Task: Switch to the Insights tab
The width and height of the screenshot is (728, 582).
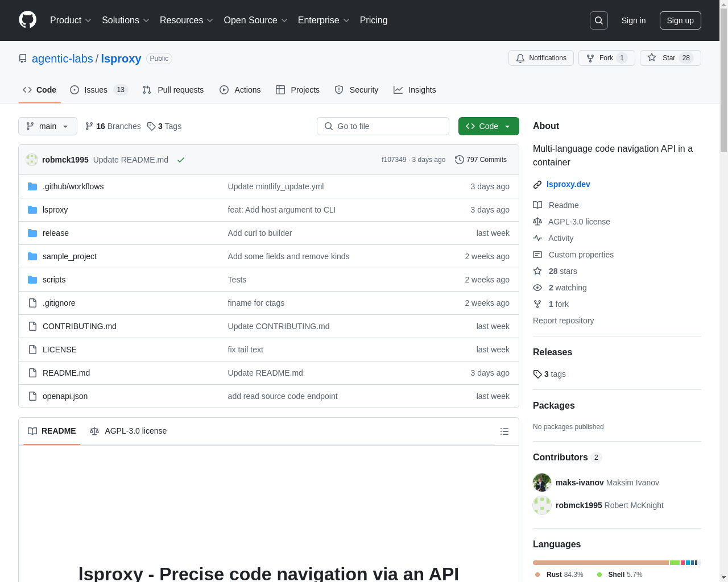Action: coord(415,90)
